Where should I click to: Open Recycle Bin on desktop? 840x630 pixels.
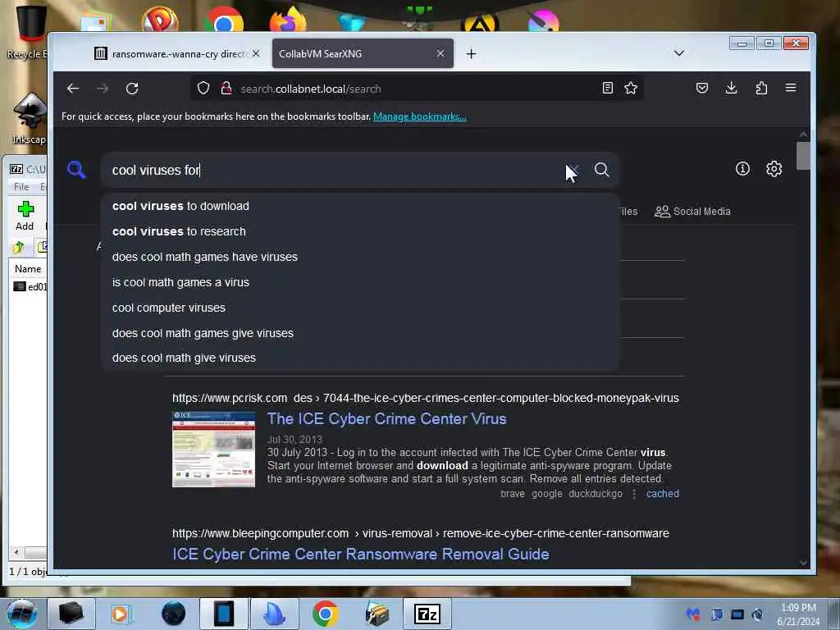30,31
